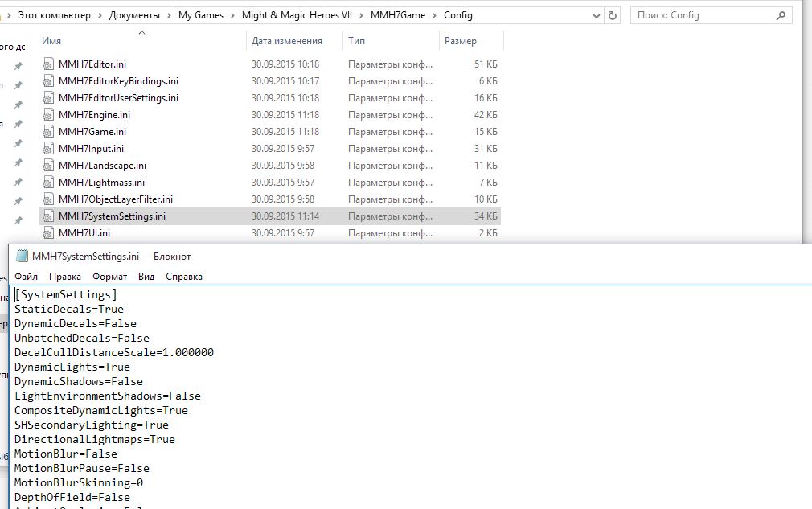Image resolution: width=812 pixels, height=509 pixels.
Task: Expand the chevron after Might & Magic Heroes VII
Action: (361, 15)
